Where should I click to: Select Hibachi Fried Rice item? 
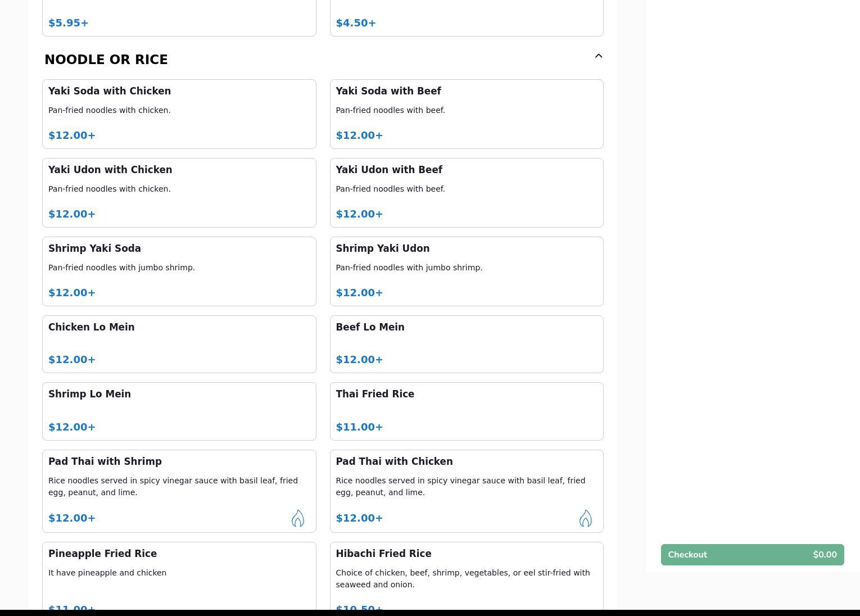pyautogui.click(x=466, y=573)
